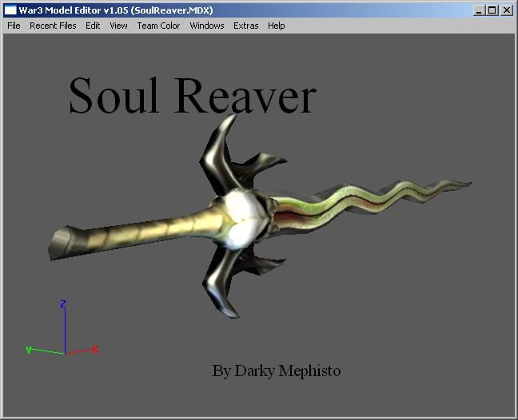The height and width of the screenshot is (420, 518).
Task: Click the 'Soul Reaver' title text
Action: pos(193,96)
